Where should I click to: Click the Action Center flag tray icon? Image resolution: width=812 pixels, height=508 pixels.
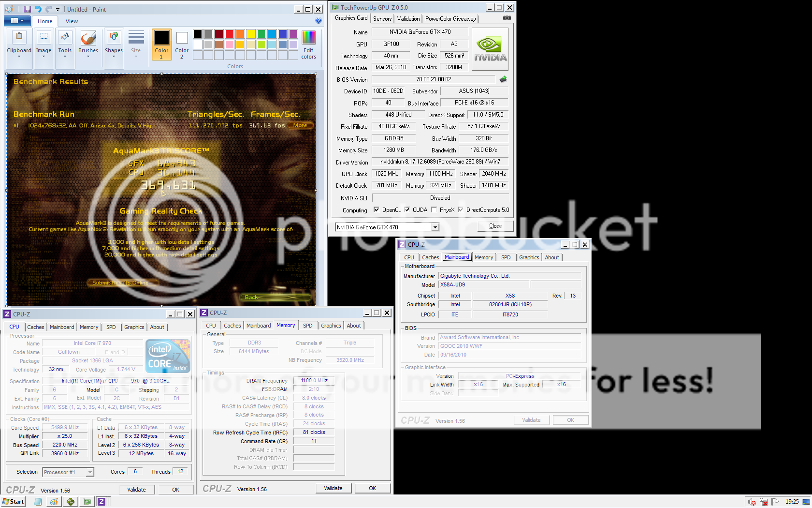775,502
